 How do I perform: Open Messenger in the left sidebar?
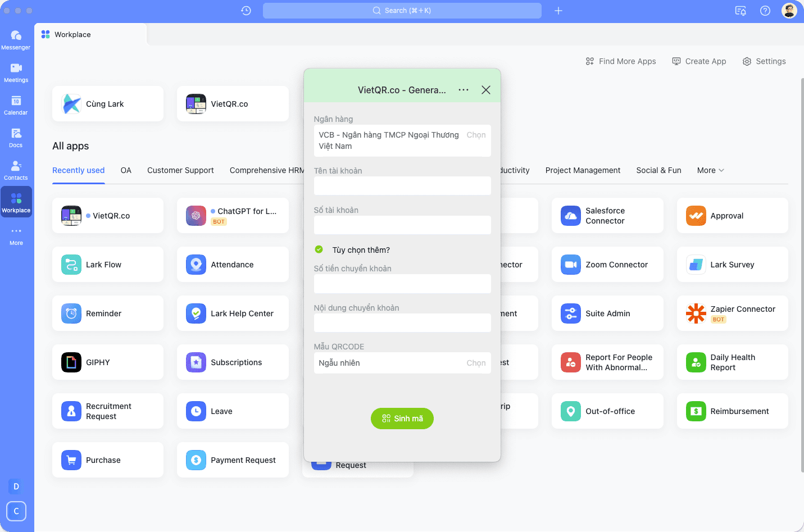coord(16,39)
